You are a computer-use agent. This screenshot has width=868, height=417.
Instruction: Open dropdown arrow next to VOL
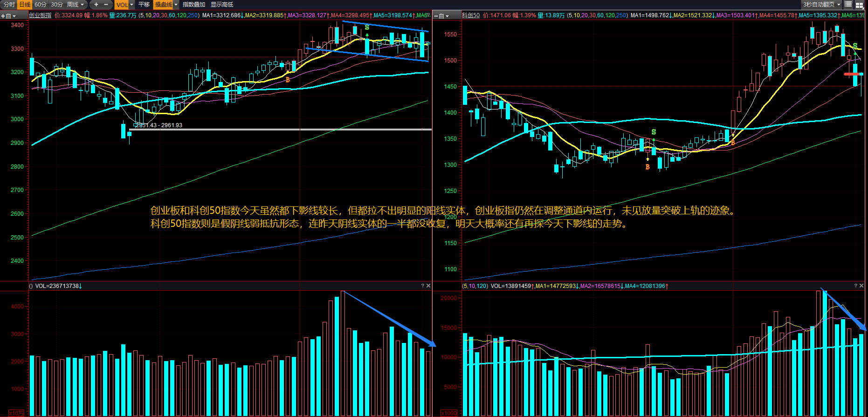(132, 5)
